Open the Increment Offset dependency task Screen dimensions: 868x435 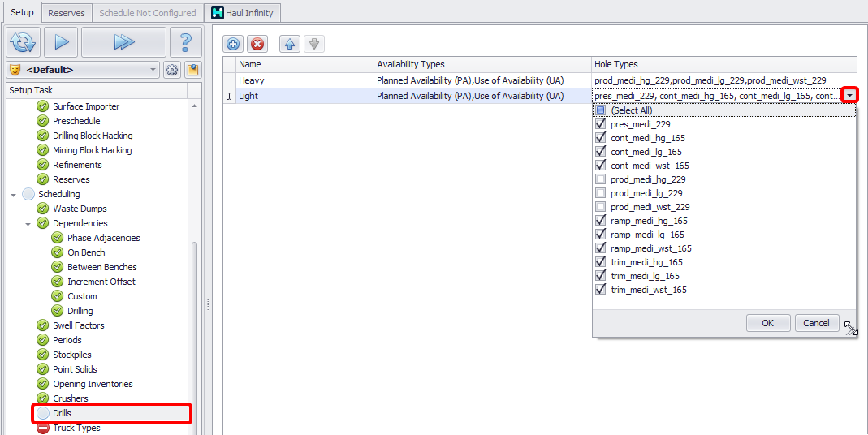pyautogui.click(x=101, y=282)
